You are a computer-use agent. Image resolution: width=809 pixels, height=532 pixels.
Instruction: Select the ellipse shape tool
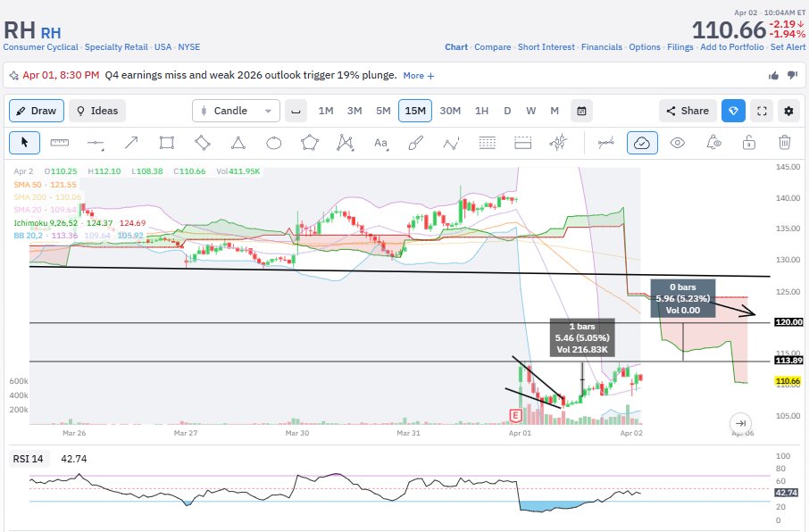pyautogui.click(x=273, y=143)
